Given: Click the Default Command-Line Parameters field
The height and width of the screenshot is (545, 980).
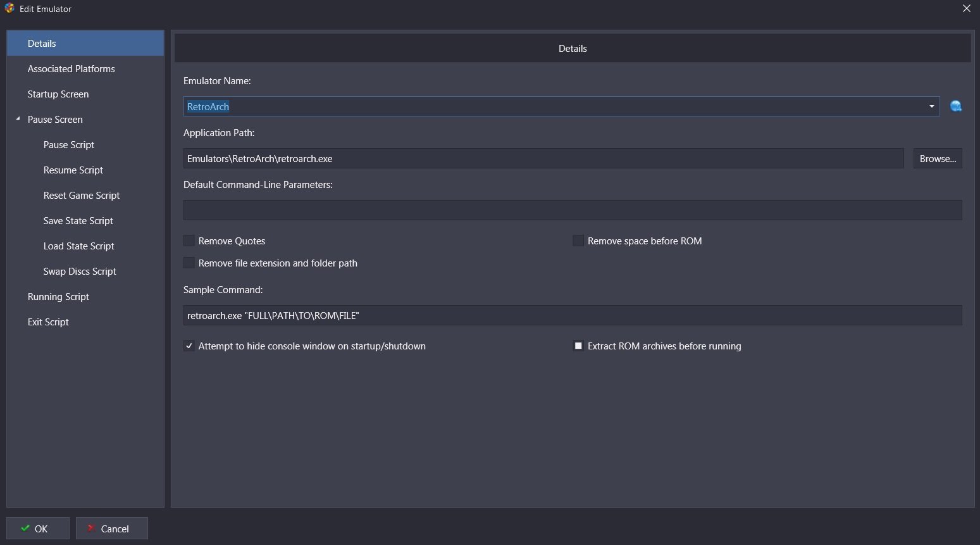Looking at the screenshot, I should click(573, 210).
